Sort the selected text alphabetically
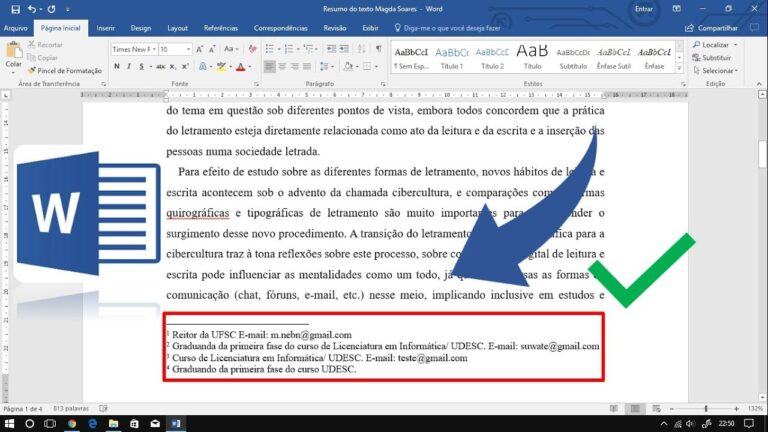 pyautogui.click(x=361, y=49)
